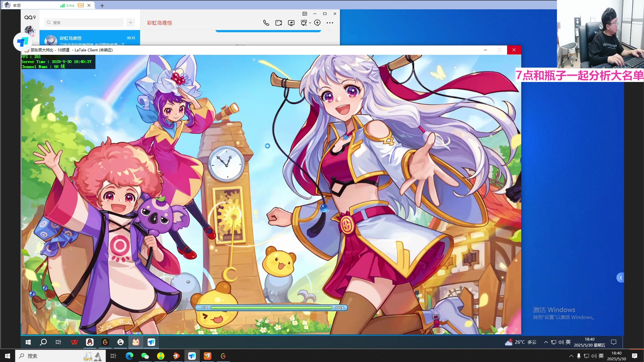The width and height of the screenshot is (644, 362).
Task: Click the plus button beside QQ search
Action: [131, 23]
